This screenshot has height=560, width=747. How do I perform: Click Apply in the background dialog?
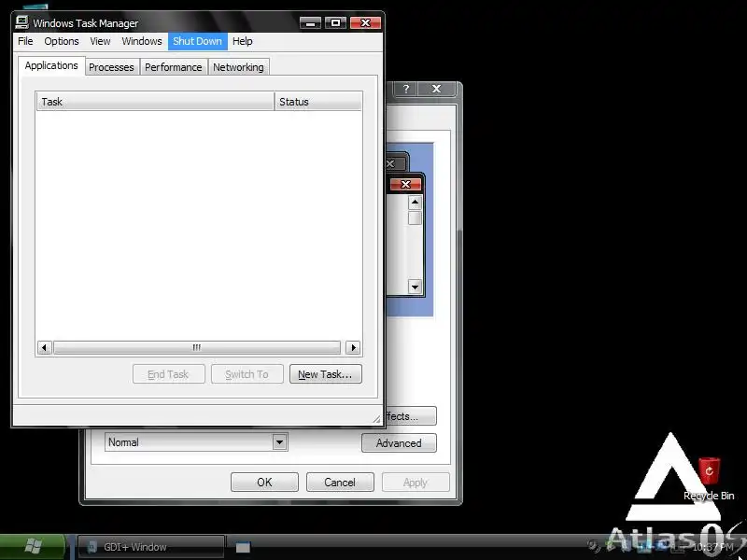(x=416, y=483)
